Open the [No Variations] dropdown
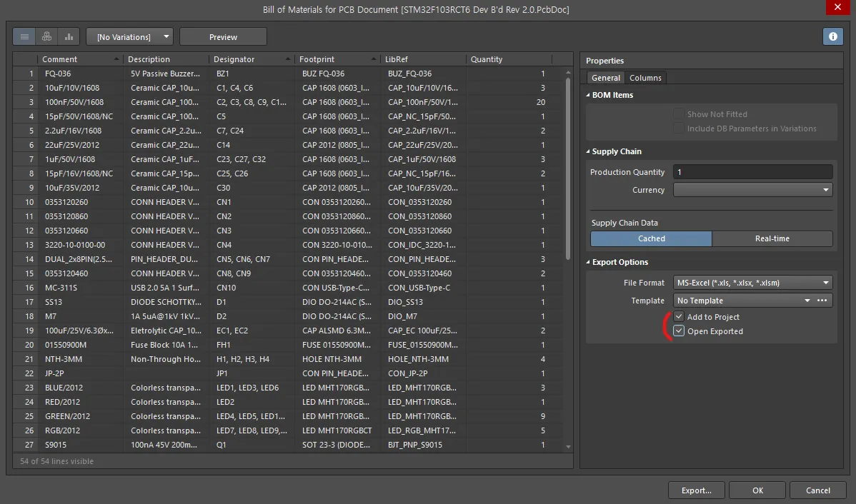 165,36
